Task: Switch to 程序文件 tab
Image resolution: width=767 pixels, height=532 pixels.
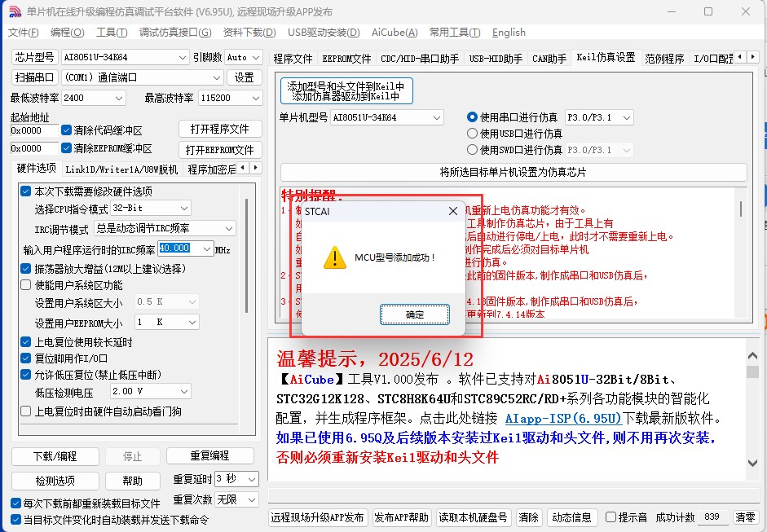Action: click(293, 59)
